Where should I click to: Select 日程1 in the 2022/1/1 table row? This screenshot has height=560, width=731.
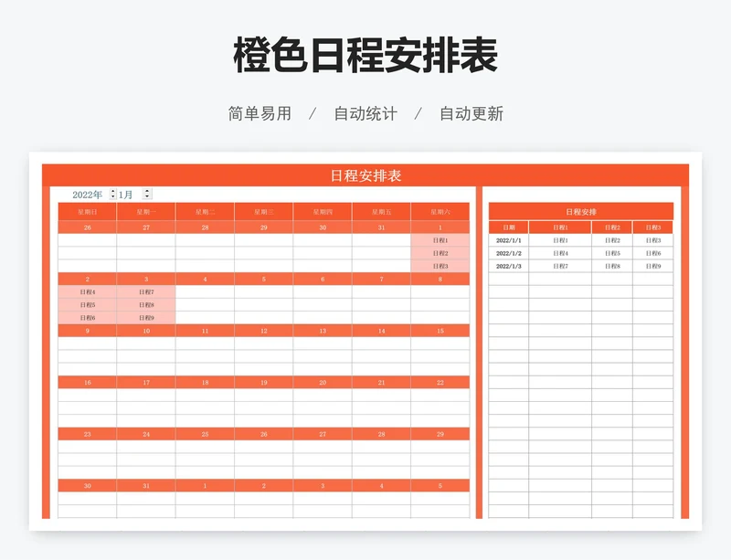pos(560,240)
